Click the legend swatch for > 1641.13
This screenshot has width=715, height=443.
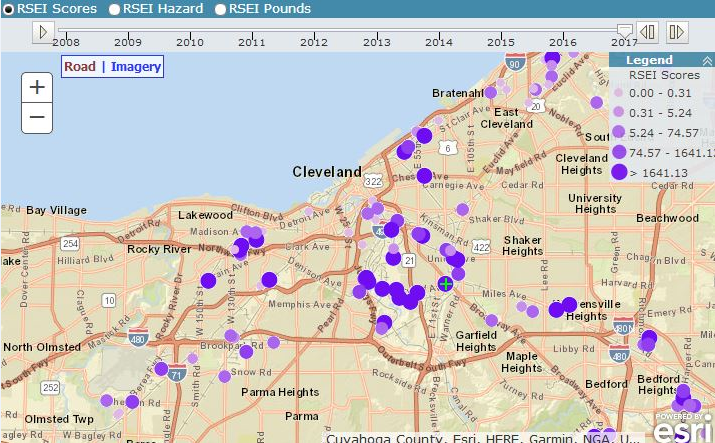tap(619, 172)
